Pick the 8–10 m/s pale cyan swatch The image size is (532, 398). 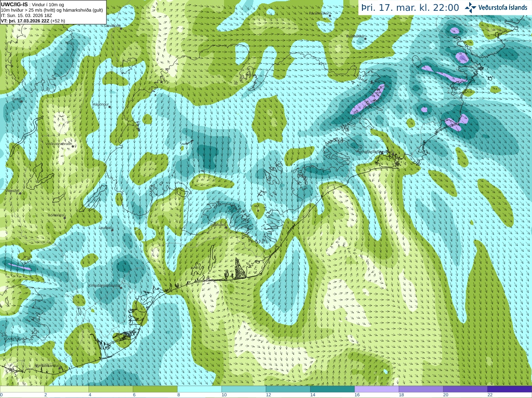[199, 389]
